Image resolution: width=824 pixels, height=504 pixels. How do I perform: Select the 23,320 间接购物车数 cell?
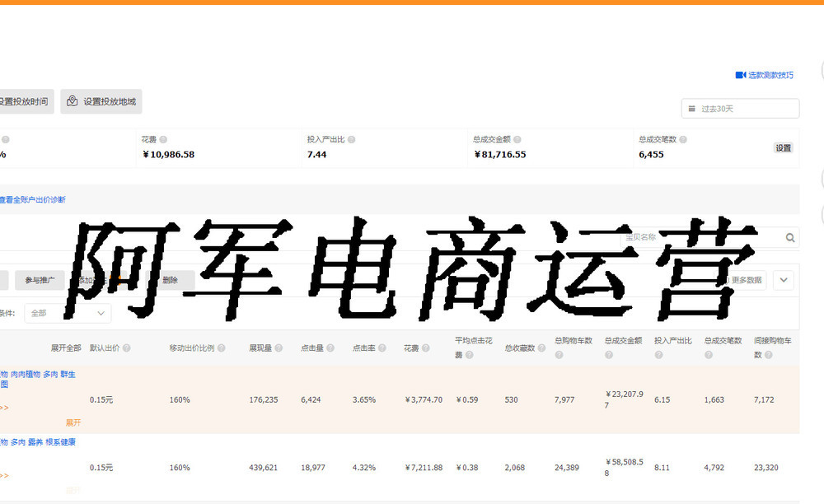[766, 468]
